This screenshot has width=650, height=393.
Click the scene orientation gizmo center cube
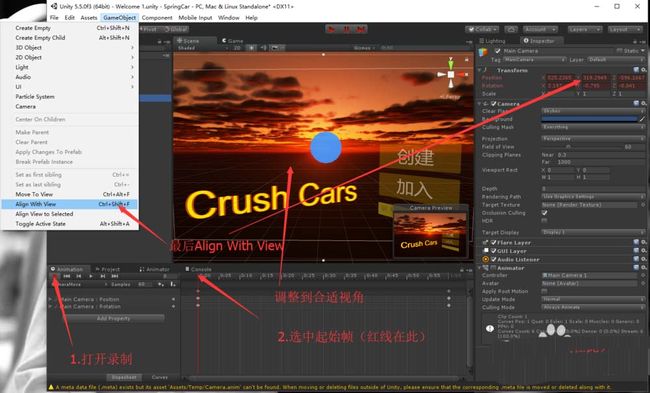point(451,75)
